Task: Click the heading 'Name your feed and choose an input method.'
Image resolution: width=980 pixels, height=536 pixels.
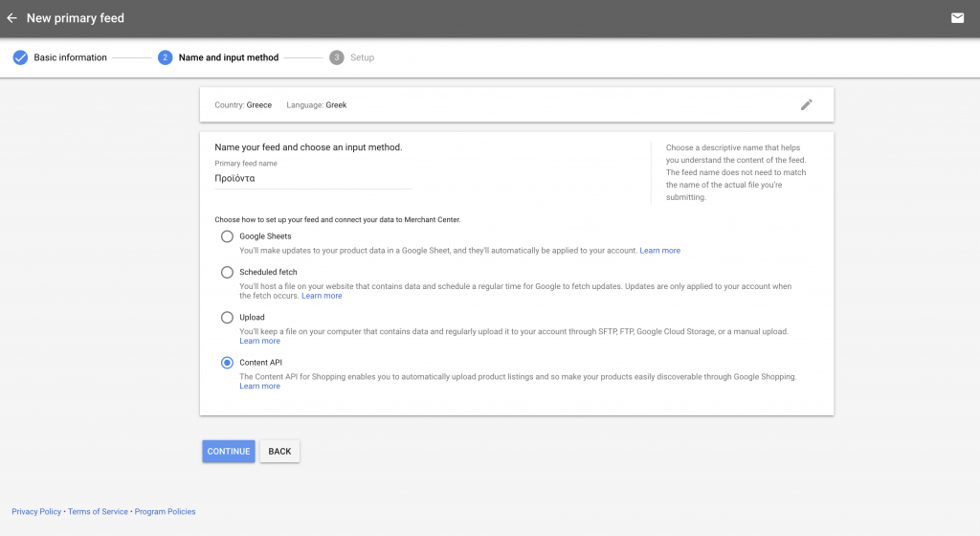Action: point(308,147)
